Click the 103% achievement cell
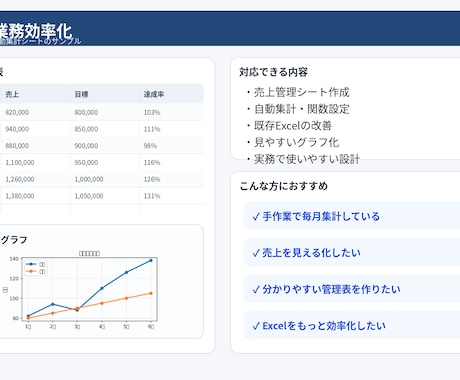This screenshot has height=380, width=460. click(x=152, y=112)
